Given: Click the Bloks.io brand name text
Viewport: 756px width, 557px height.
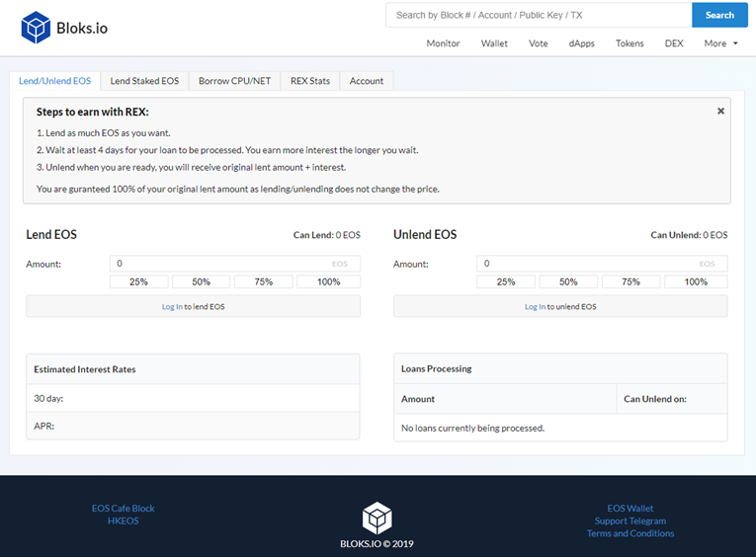Looking at the screenshot, I should 82,29.
